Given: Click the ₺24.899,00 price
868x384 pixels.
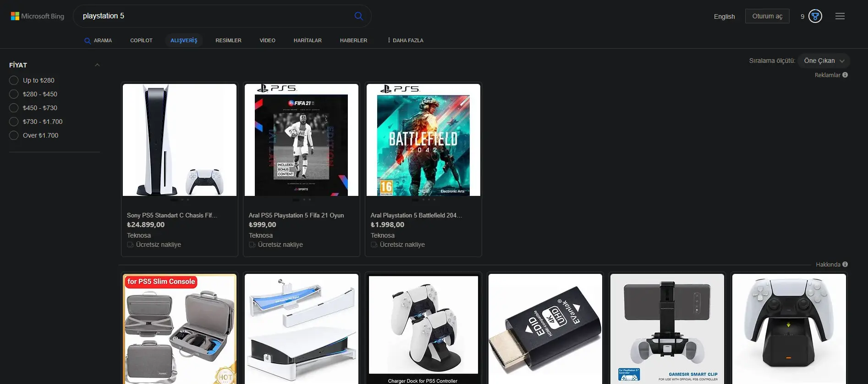Looking at the screenshot, I should point(146,225).
